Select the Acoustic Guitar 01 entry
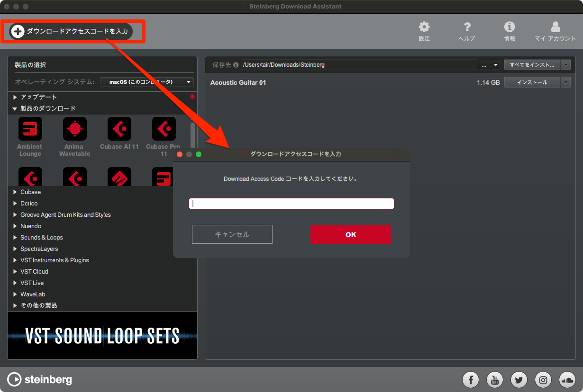 pos(238,82)
